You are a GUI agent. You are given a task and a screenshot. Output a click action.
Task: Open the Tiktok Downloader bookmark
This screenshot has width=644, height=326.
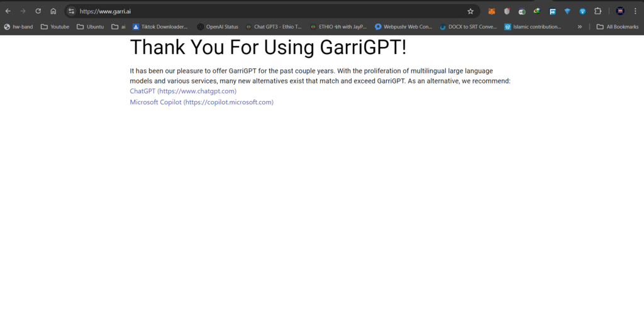click(x=160, y=27)
